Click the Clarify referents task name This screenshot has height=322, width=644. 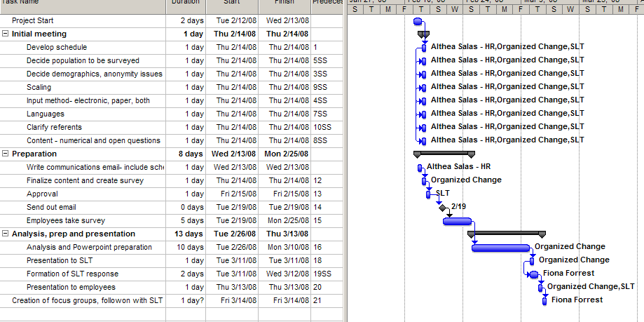point(54,127)
